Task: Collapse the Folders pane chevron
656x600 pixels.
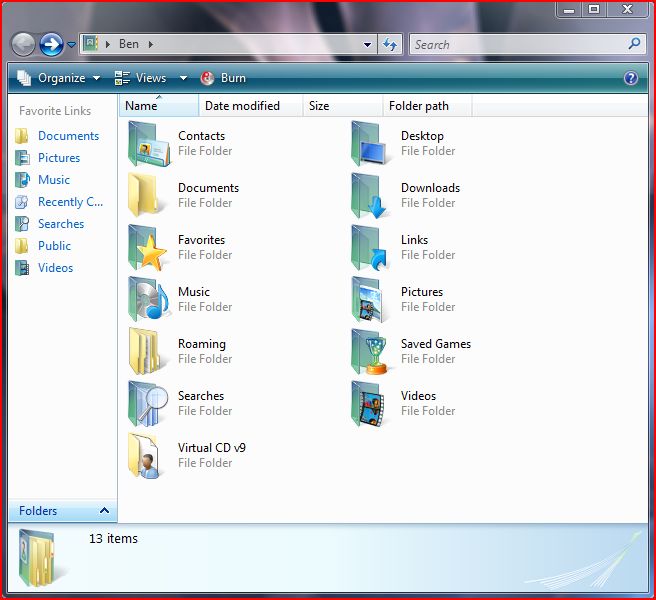Action: tap(104, 511)
